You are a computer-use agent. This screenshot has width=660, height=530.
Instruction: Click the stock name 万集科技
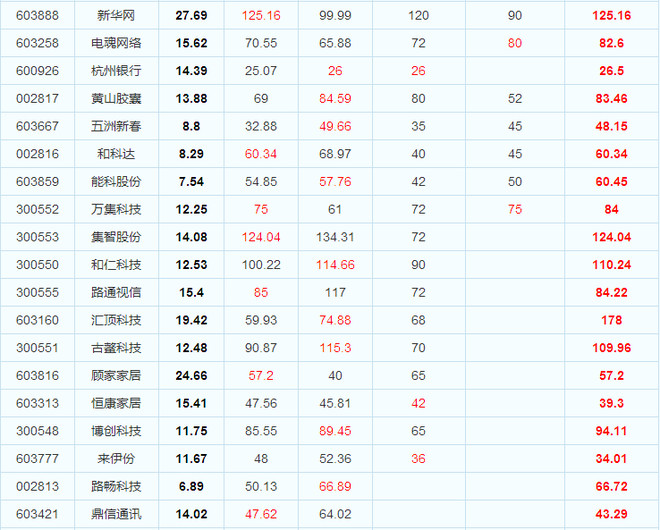pos(116,209)
